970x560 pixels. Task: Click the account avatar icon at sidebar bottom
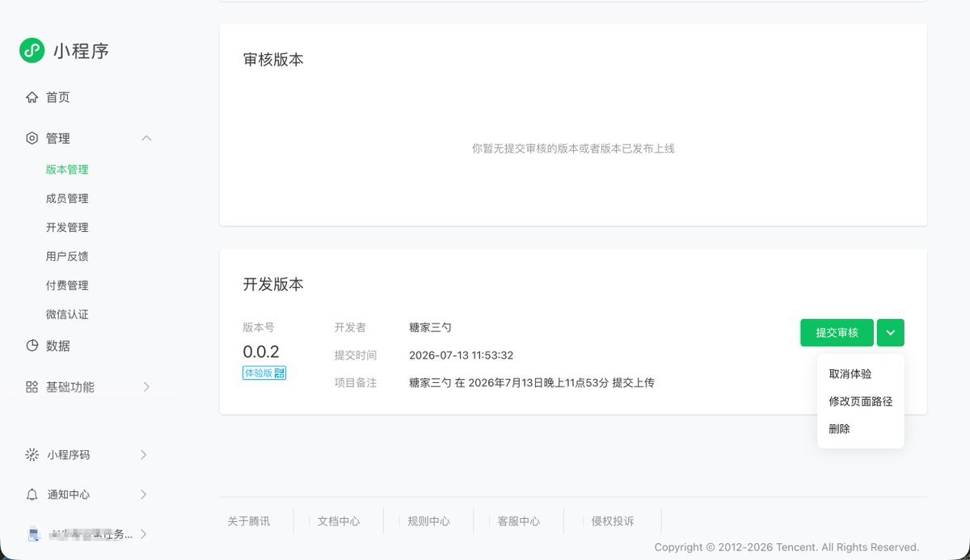[34, 534]
